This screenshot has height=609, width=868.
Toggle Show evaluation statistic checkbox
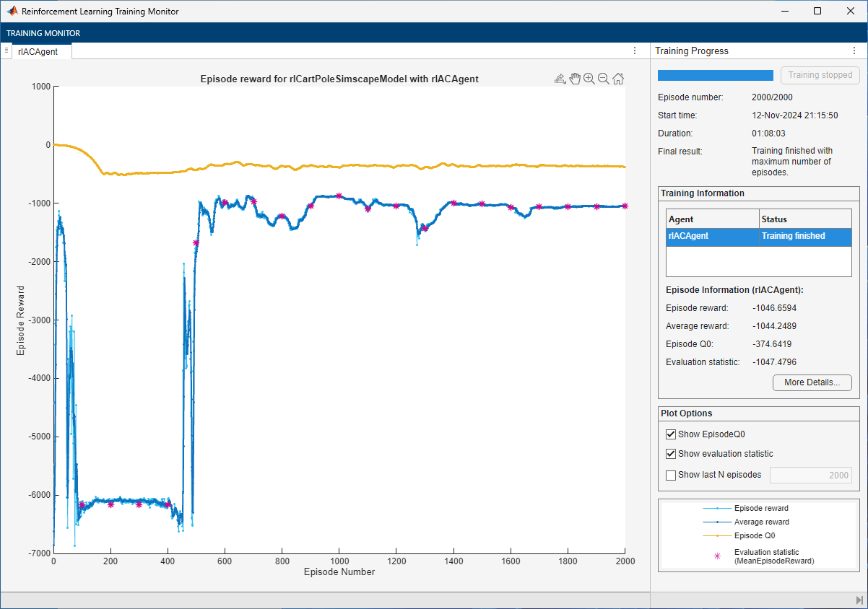[x=671, y=454]
